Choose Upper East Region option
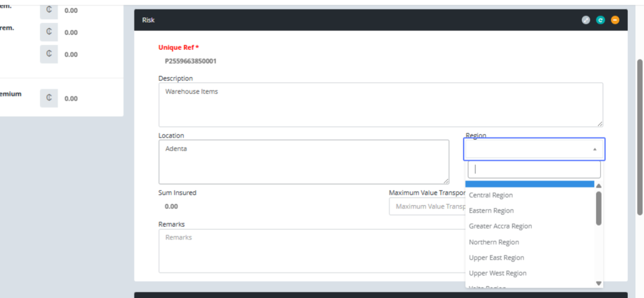The height and width of the screenshot is (298, 644). pyautogui.click(x=496, y=258)
